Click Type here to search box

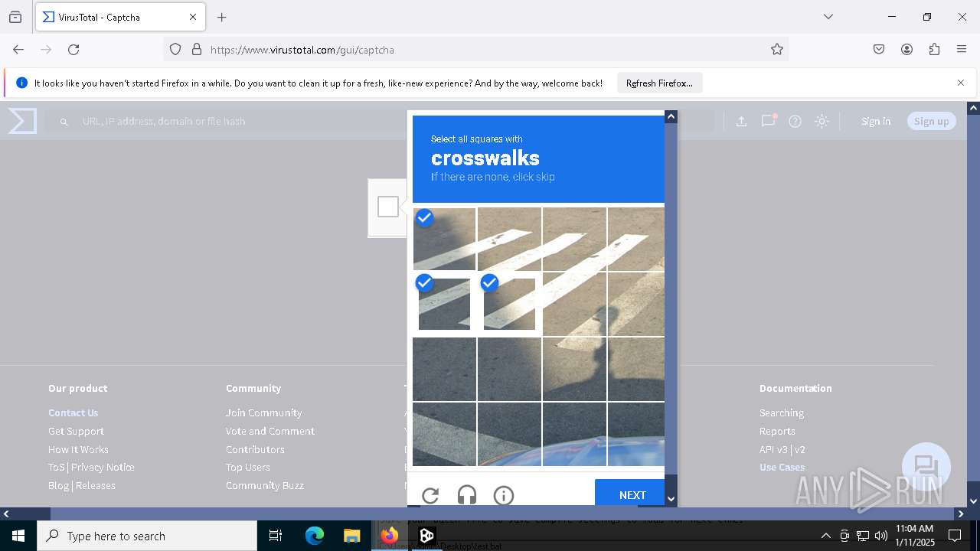(147, 536)
